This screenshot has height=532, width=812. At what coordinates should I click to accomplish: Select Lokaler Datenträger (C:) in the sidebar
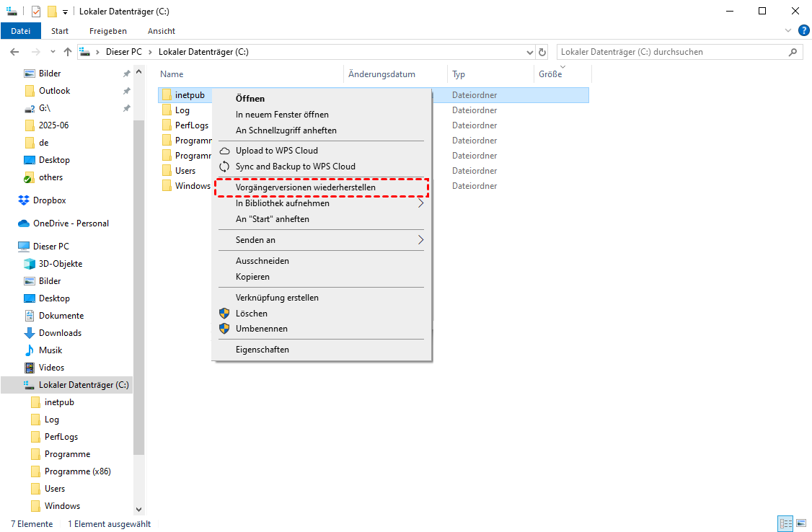click(67, 385)
